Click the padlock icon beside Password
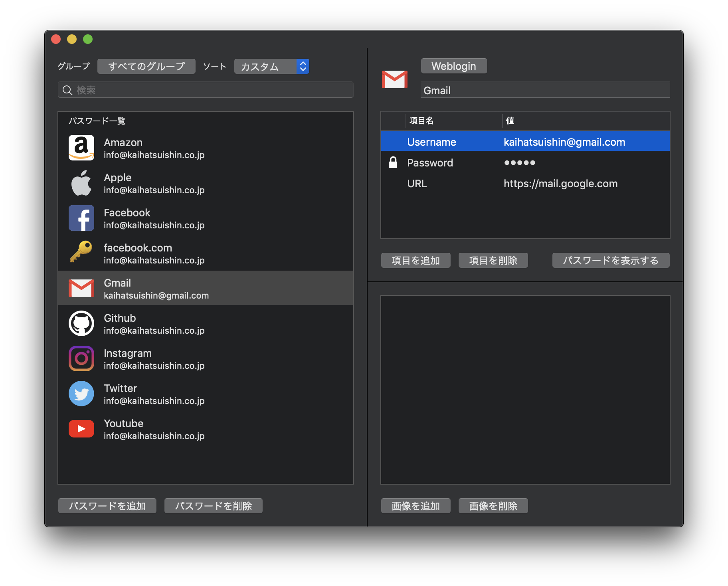This screenshot has width=728, height=586. (x=393, y=162)
